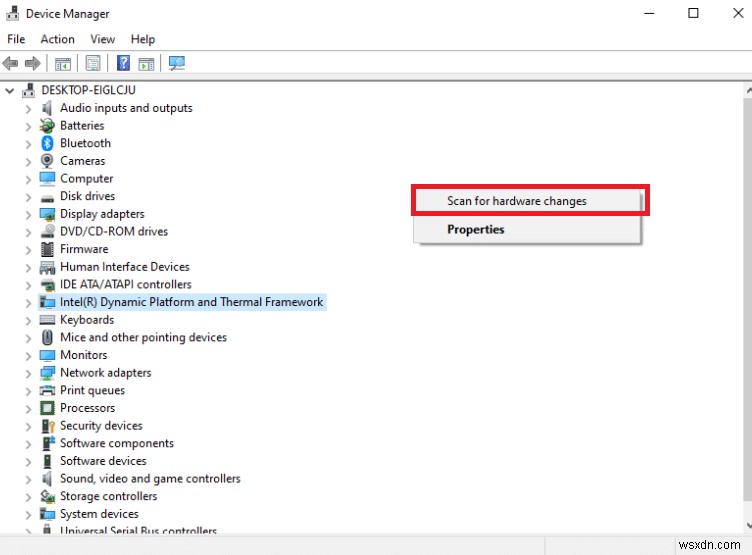Open the File menu
The width and height of the screenshot is (752, 555).
[x=16, y=39]
